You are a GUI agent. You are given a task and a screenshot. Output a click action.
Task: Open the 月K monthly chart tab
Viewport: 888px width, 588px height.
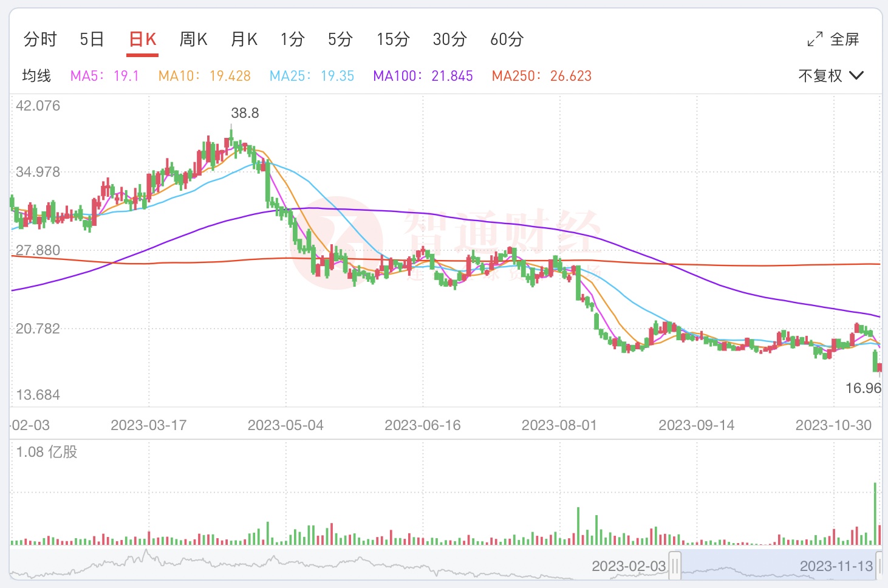244,39
